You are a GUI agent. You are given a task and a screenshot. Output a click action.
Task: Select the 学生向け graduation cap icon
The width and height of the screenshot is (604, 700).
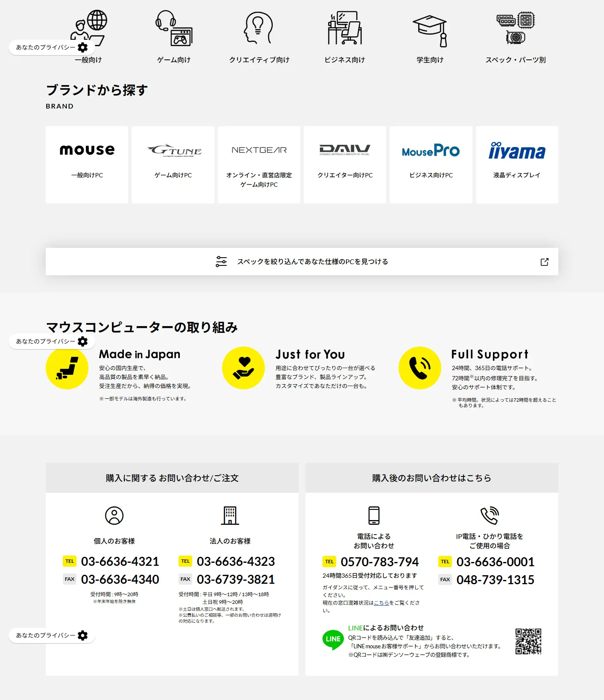point(430,31)
